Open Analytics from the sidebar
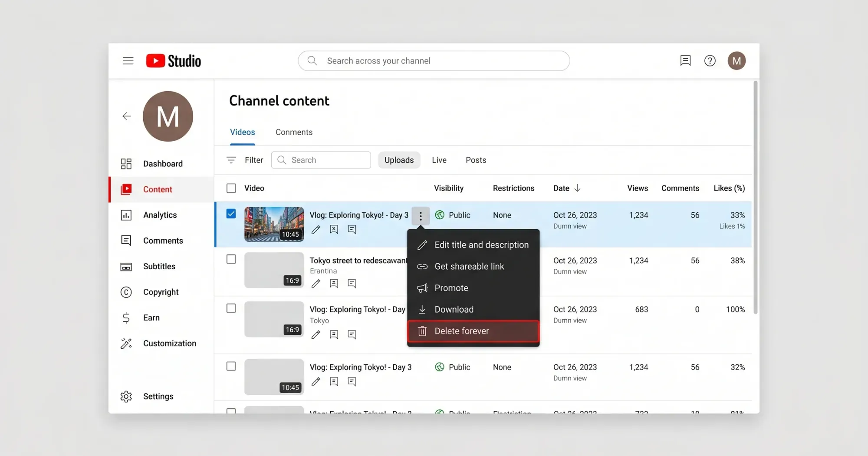 click(160, 215)
